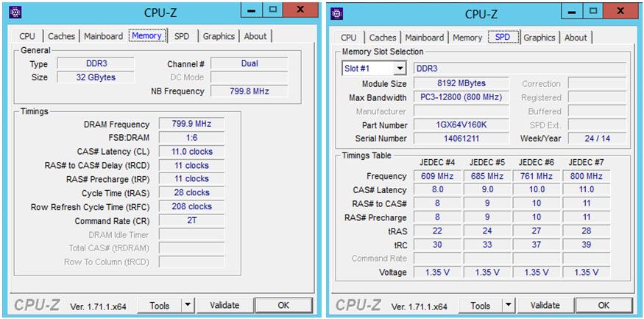Open Graphics tab in the right window
The image size is (644, 319).
539,38
